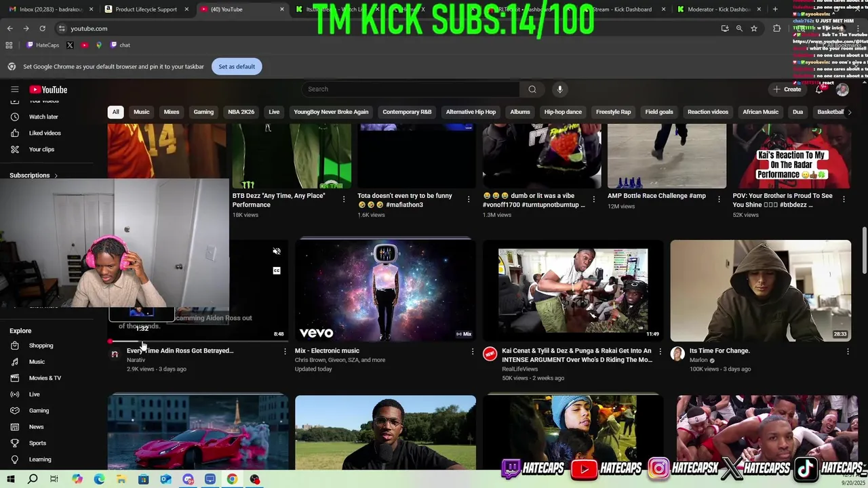
Task: Open options for AMP Bottle Race Challenge
Action: click(x=719, y=199)
